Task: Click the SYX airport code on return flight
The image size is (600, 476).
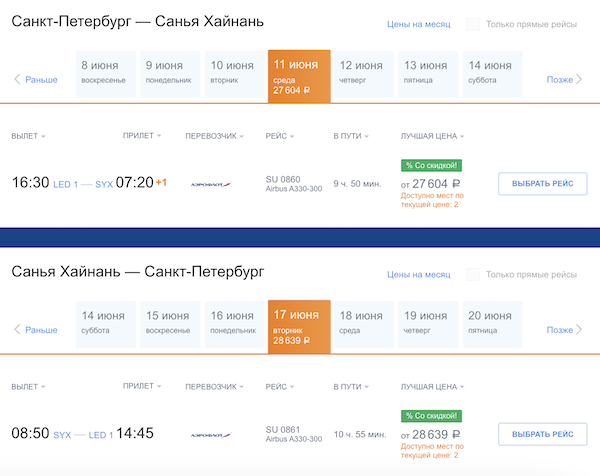Action: coord(62,435)
